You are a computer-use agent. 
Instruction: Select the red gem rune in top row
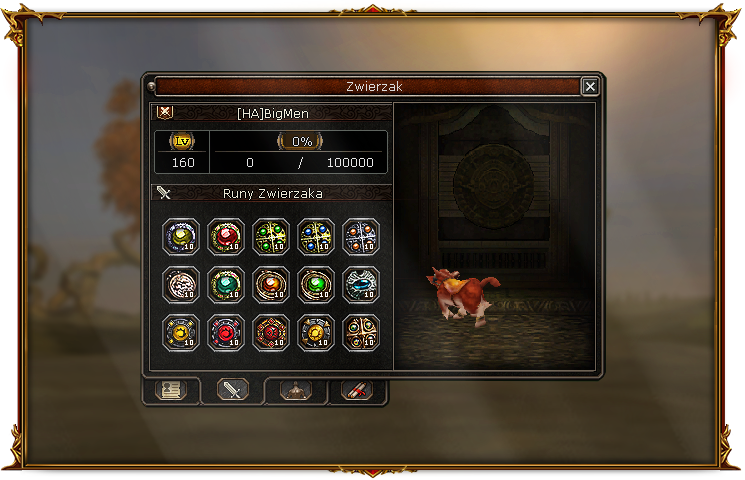click(226, 237)
